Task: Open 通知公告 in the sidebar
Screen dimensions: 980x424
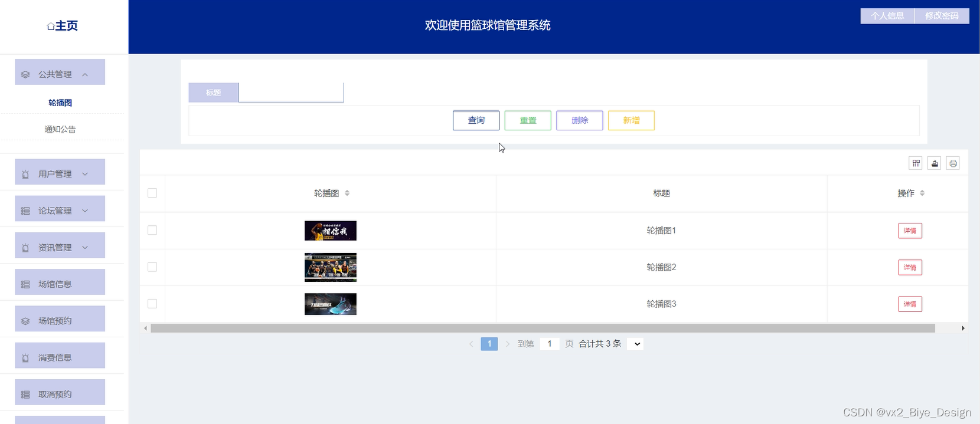Action: point(60,129)
